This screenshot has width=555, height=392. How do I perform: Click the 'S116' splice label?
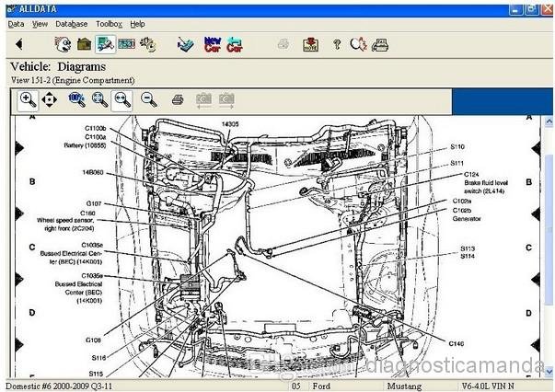(98, 358)
